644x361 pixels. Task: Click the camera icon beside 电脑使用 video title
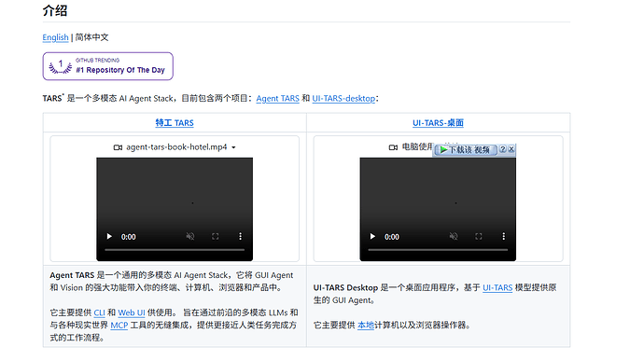[393, 147]
